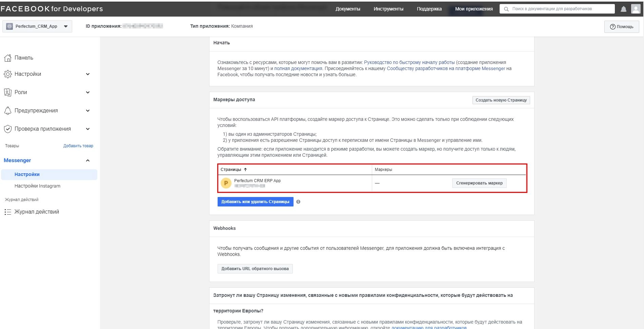Click the blurred ID приложения value
The image size is (644, 329).
(143, 26)
